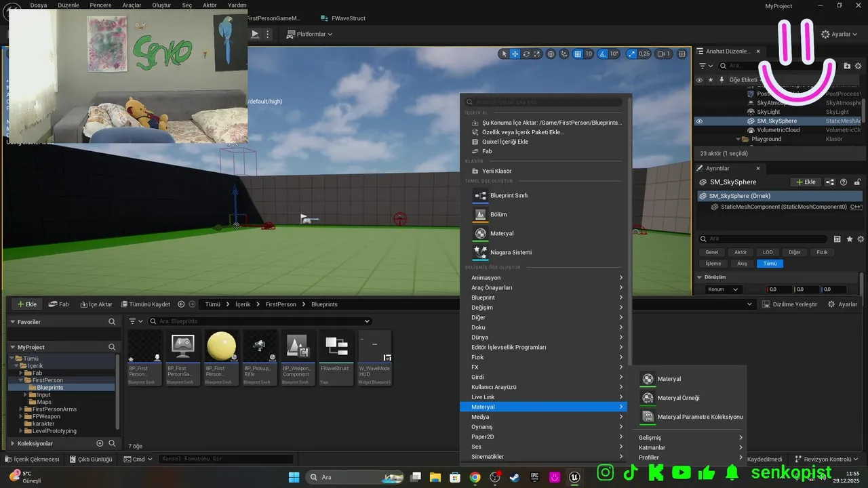Image resolution: width=868 pixels, height=488 pixels.
Task: Toggle scale snapping icon
Action: point(632,54)
